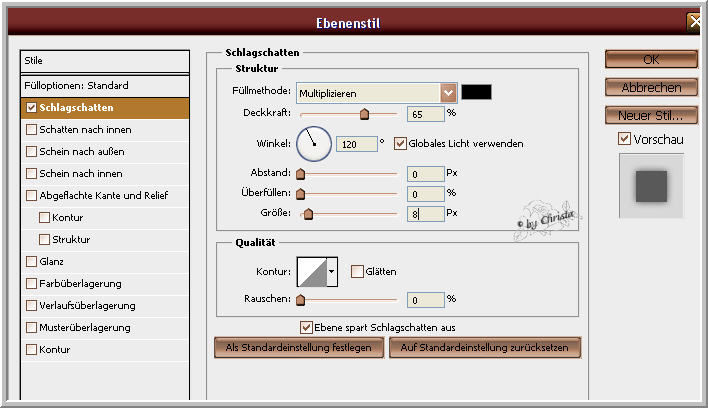Viewport: 708px width, 408px height.
Task: Click the black shadow color swatch
Action: pos(476,92)
